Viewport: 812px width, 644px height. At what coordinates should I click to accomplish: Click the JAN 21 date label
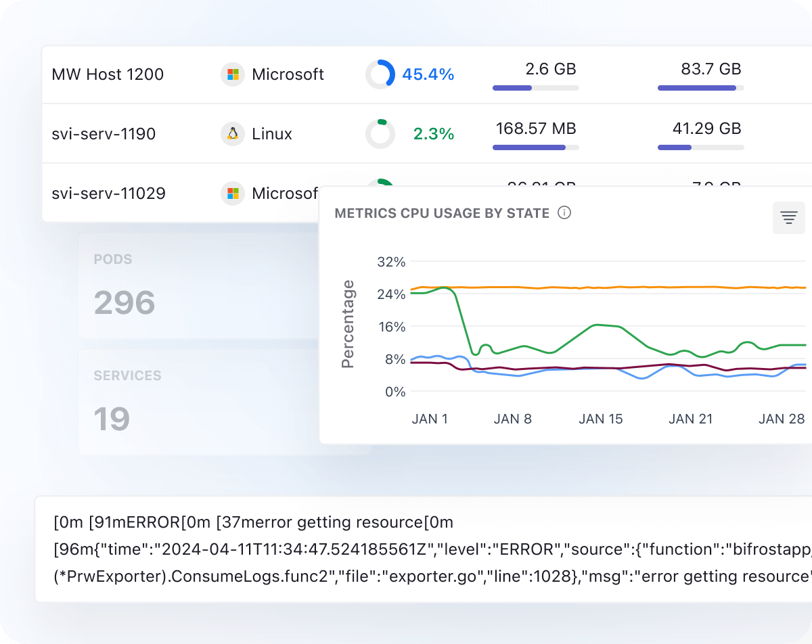click(x=691, y=419)
